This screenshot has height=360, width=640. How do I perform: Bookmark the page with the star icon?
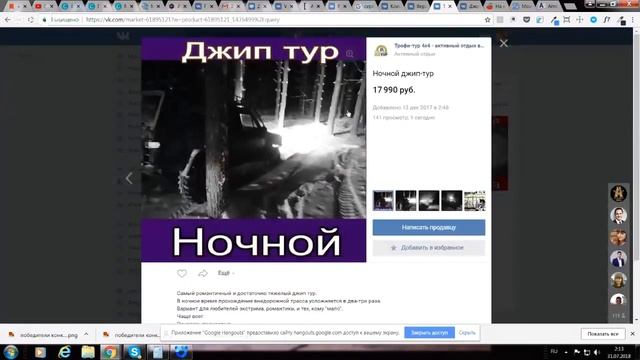click(x=487, y=20)
